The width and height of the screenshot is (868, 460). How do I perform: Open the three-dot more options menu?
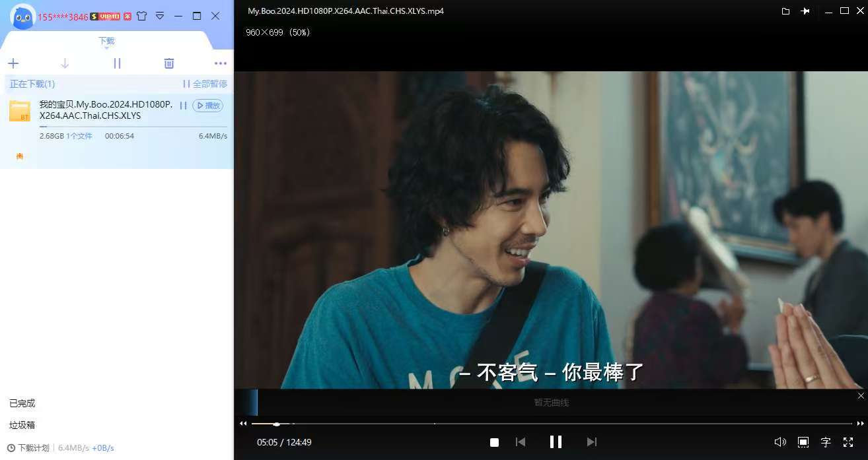221,63
